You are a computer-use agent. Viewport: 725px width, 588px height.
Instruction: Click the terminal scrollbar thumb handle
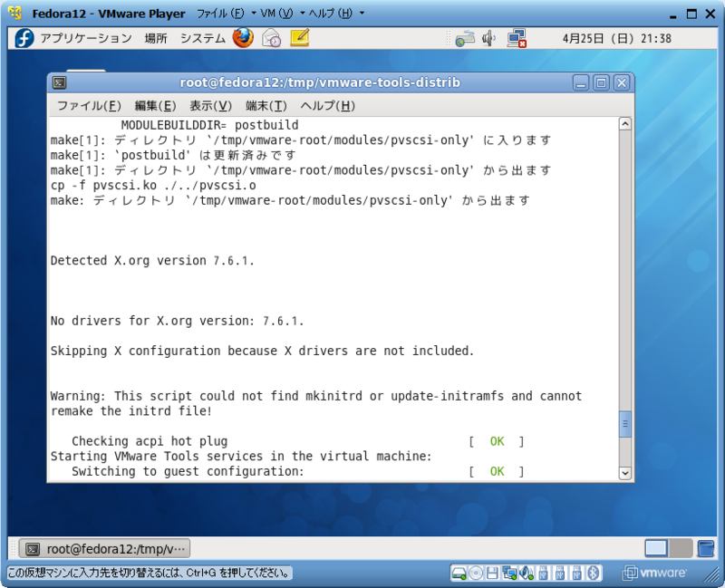[624, 424]
